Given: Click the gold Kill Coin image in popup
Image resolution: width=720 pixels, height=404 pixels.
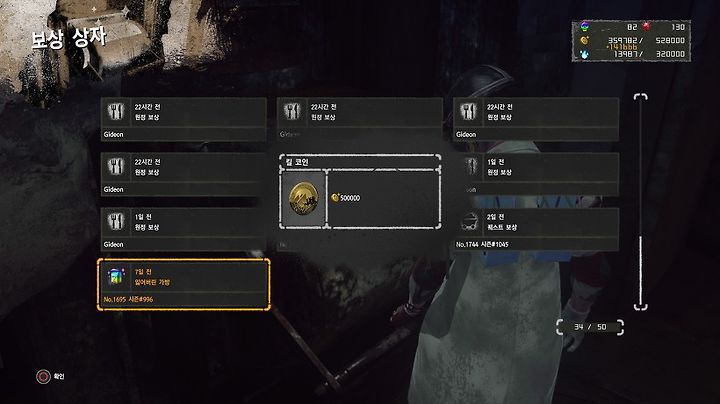Looking at the screenshot, I should [304, 198].
